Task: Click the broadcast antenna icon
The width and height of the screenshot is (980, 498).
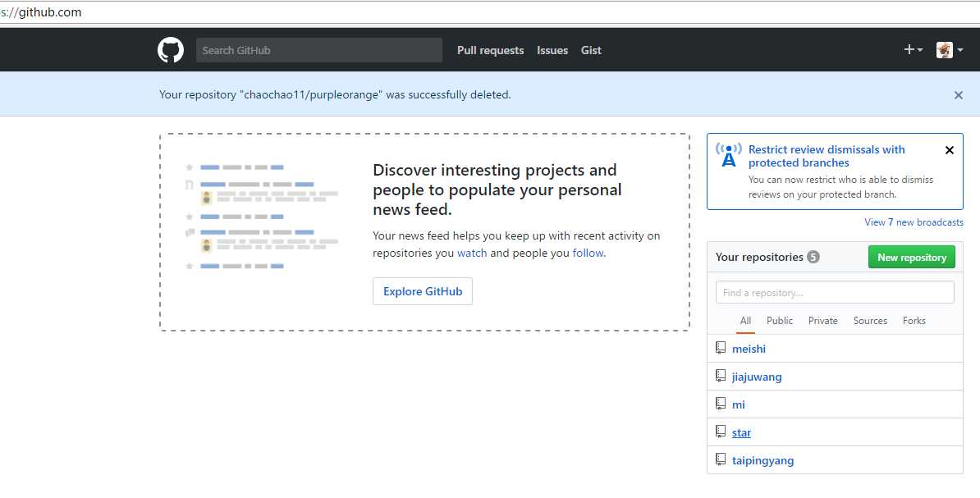Action: 729,155
